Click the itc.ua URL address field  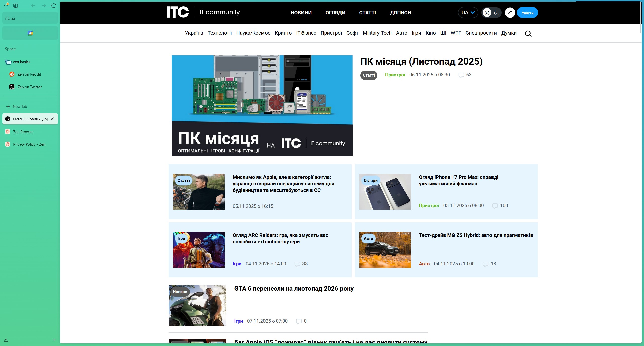point(30,18)
